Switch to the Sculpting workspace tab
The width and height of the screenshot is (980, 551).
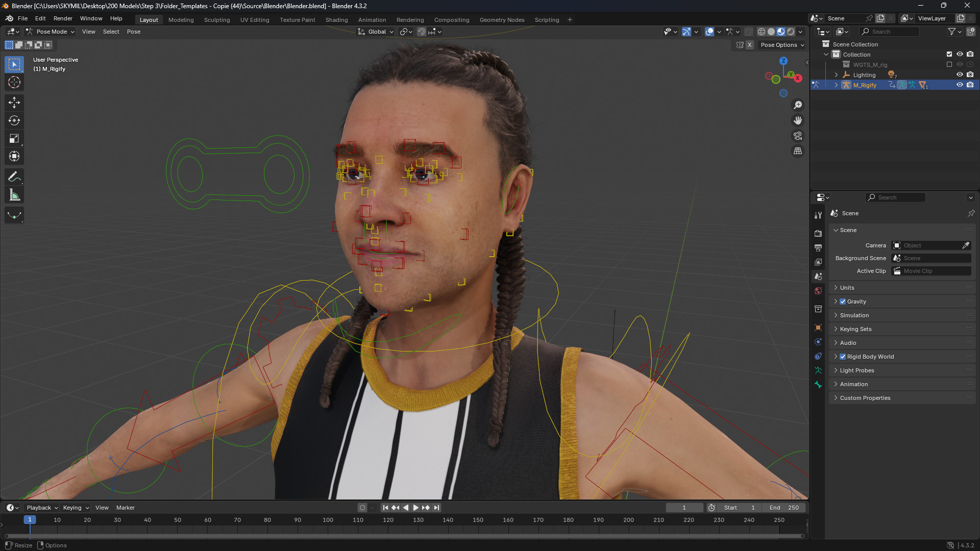pyautogui.click(x=217, y=20)
